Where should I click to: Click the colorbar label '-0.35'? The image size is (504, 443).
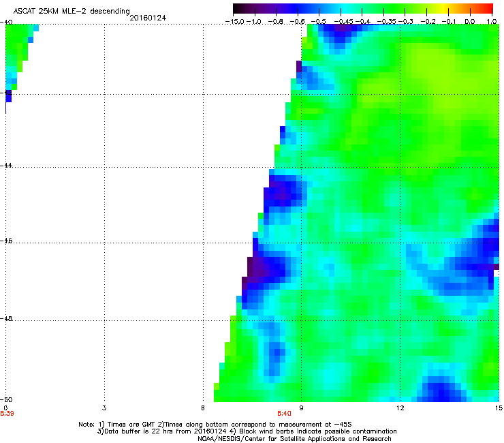[386, 22]
